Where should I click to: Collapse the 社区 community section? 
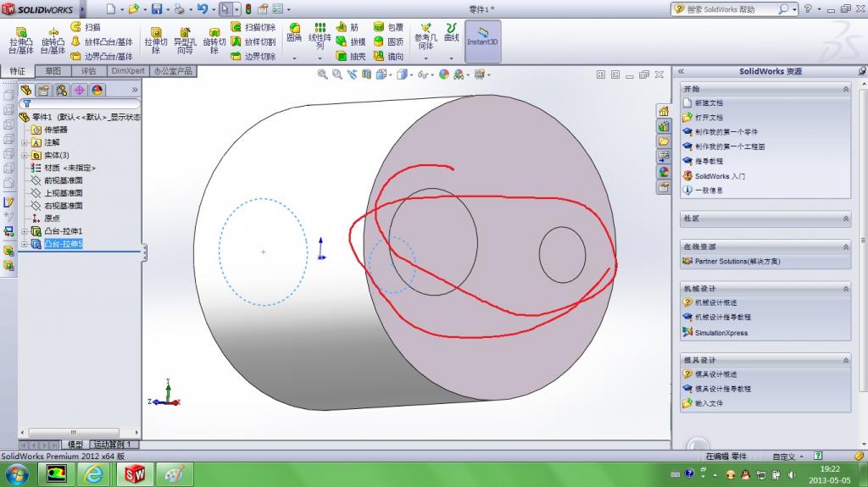coord(846,219)
